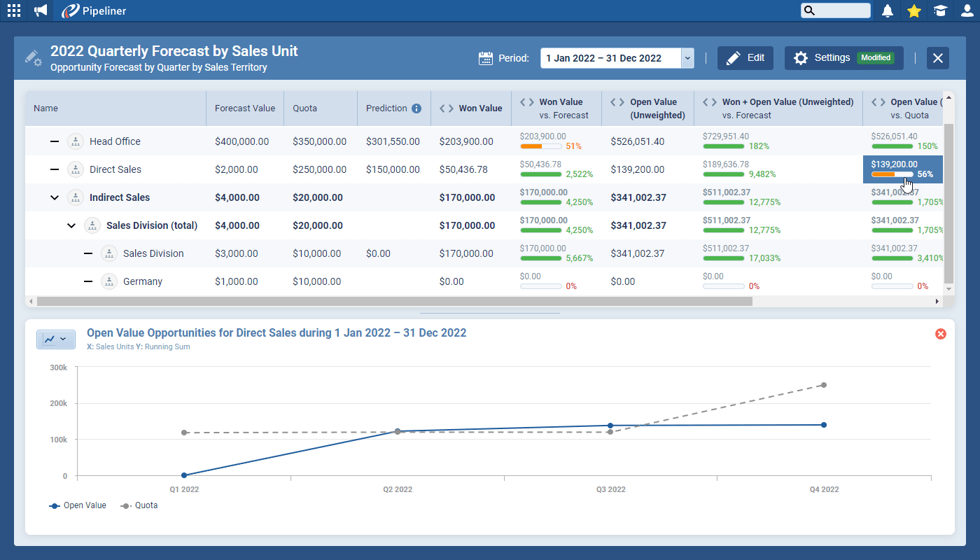The image size is (980, 560).
Task: Click the Forecast Value column header
Action: (244, 108)
